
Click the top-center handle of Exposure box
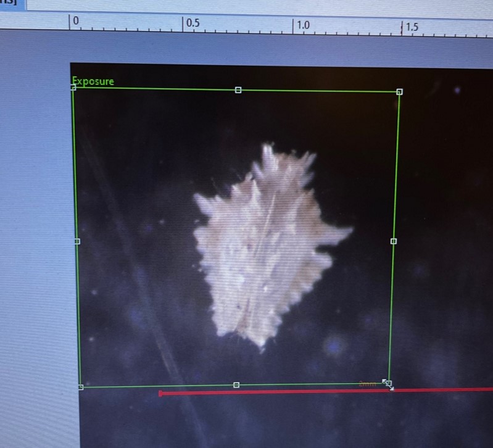238,90
